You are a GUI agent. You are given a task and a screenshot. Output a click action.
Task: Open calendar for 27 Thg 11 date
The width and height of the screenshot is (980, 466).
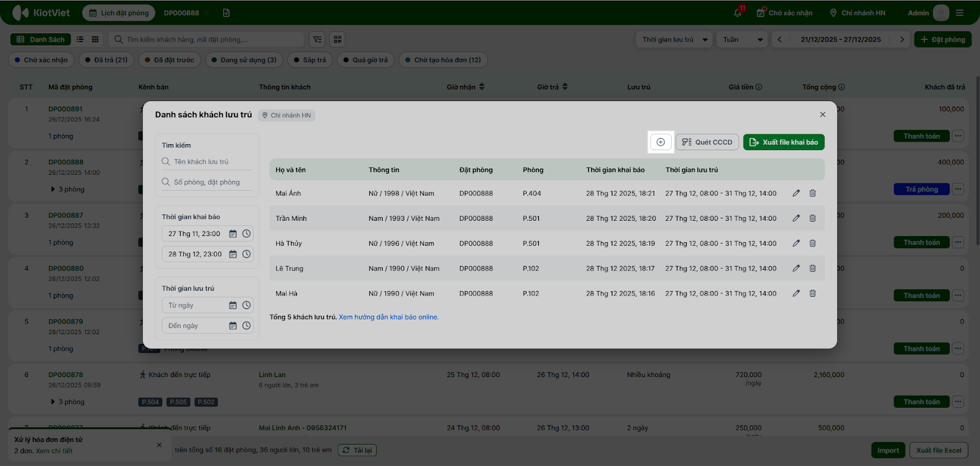pos(233,234)
